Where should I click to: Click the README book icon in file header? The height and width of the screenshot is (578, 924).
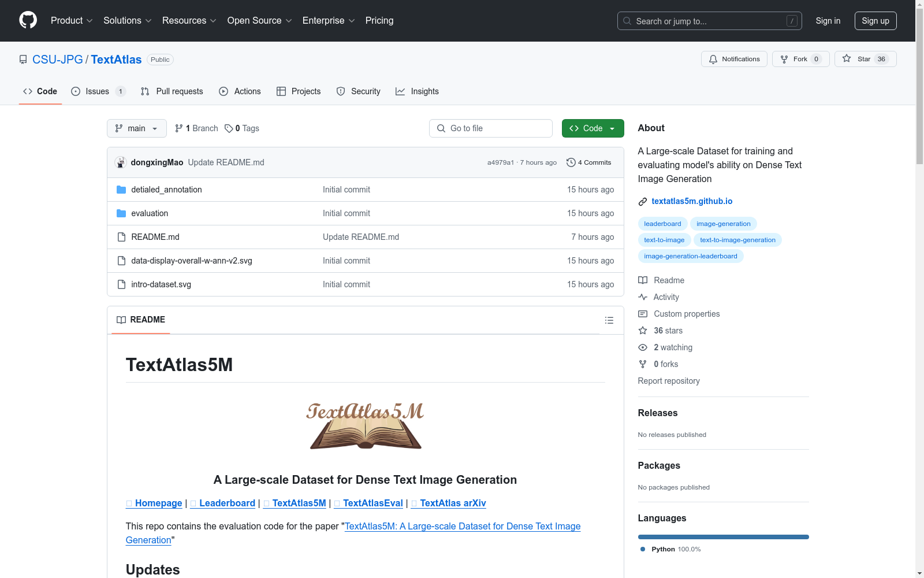click(121, 320)
